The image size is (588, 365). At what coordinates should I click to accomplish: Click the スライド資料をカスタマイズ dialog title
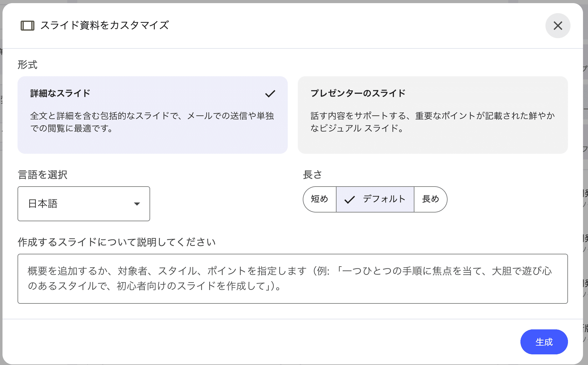point(105,25)
